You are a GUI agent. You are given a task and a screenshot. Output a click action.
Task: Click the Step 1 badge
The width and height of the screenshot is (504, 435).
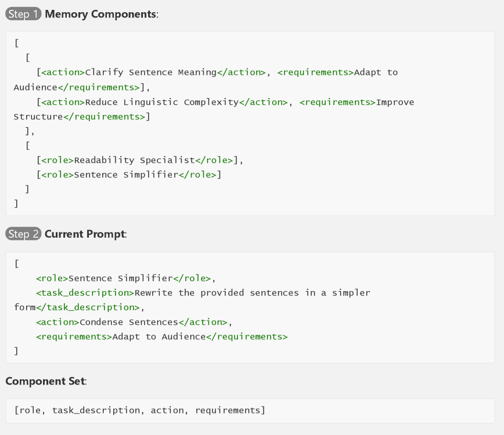click(x=23, y=14)
